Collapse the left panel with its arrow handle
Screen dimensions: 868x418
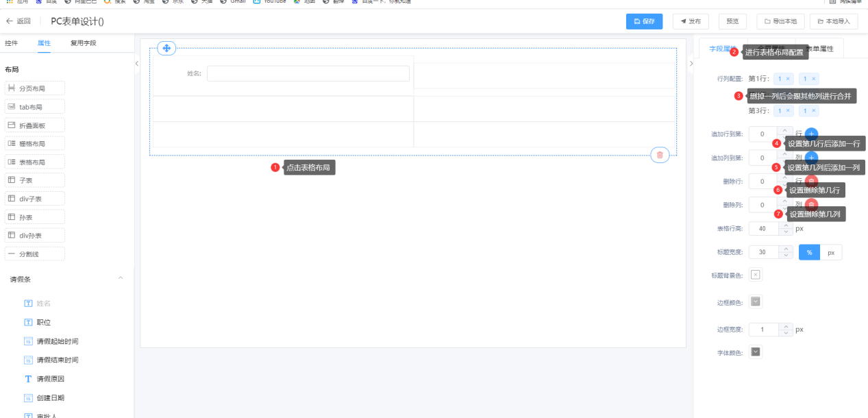136,63
